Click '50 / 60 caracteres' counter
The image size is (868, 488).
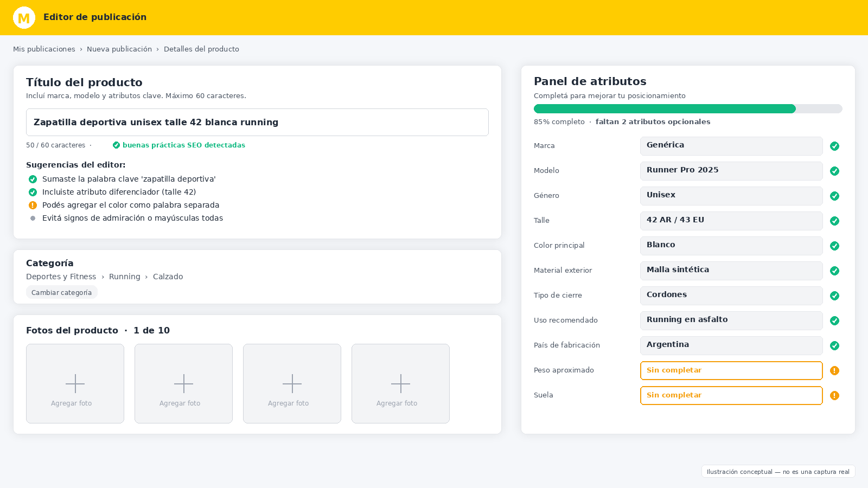pos(56,145)
